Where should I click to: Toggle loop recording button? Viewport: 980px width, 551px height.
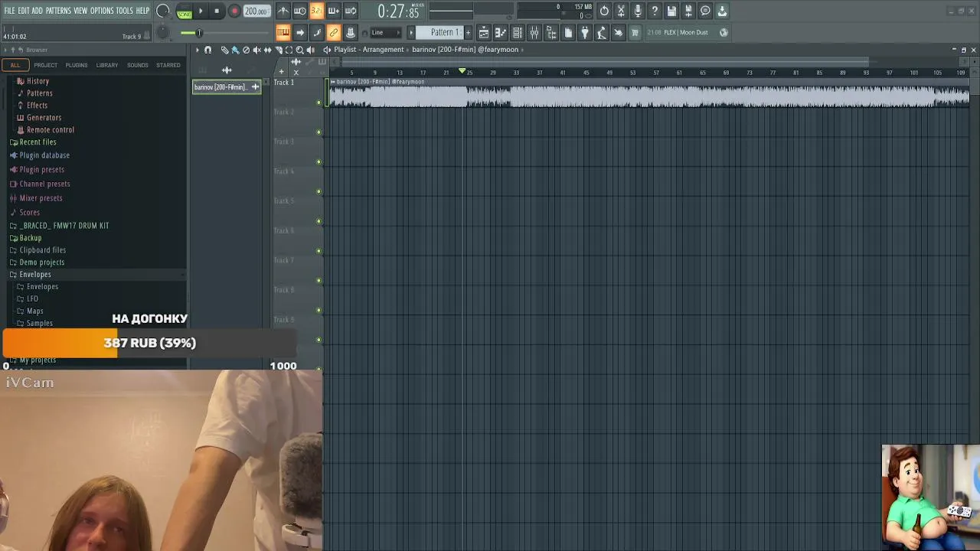tap(351, 11)
